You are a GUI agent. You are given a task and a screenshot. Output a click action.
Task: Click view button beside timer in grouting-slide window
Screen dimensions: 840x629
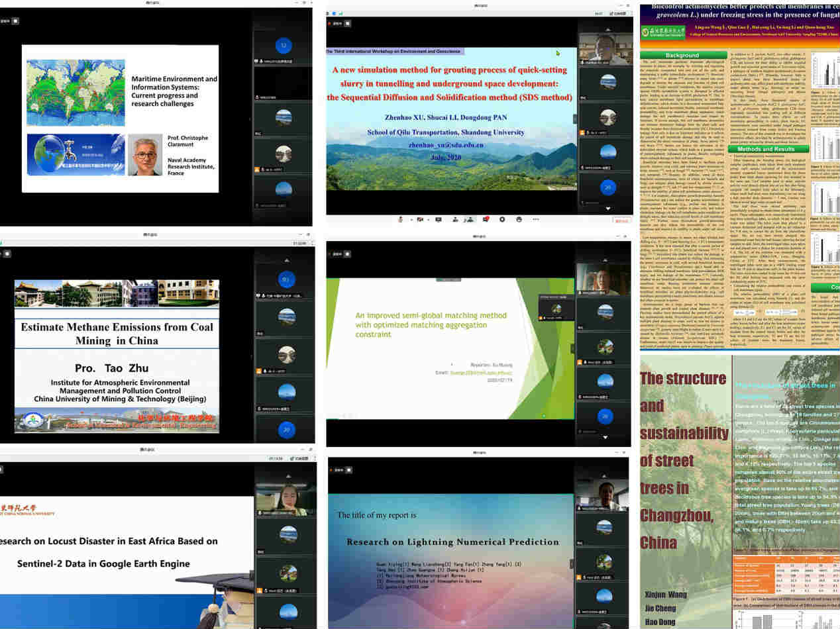tap(617, 13)
